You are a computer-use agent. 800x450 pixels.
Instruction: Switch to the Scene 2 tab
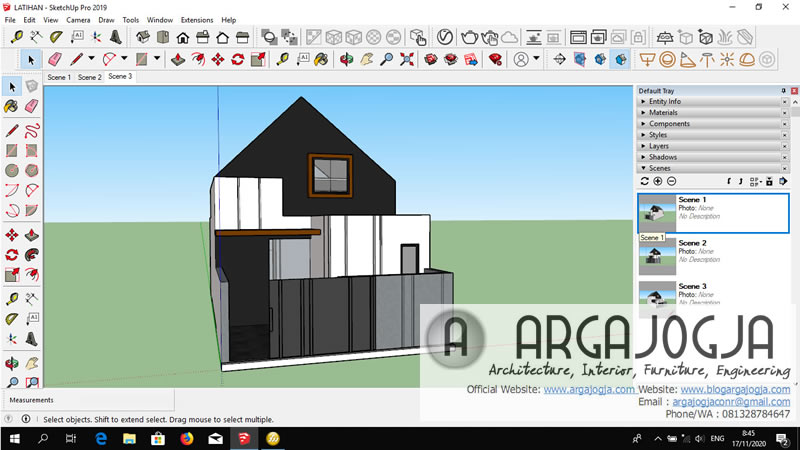point(90,77)
